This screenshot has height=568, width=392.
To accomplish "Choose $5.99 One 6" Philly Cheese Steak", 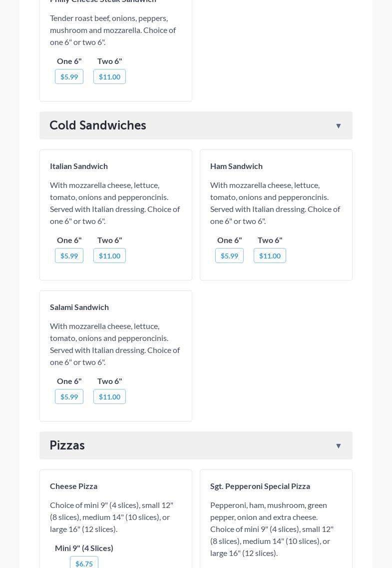I will (69, 76).
